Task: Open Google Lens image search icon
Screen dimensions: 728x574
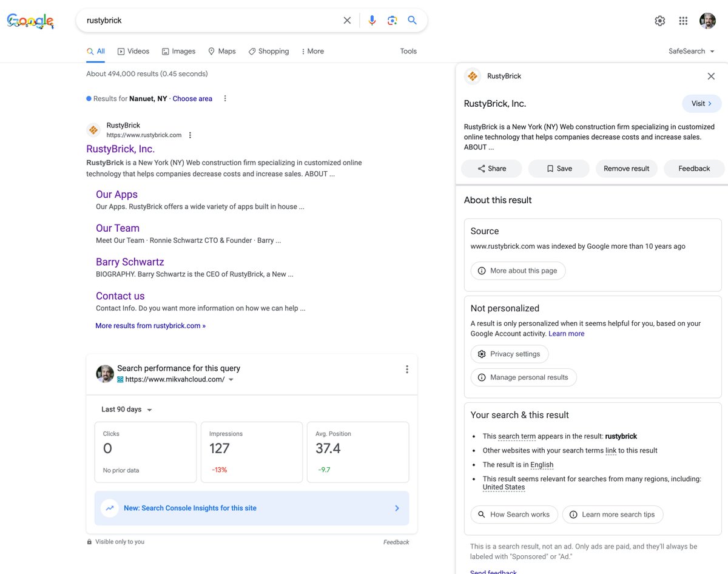Action: [393, 21]
